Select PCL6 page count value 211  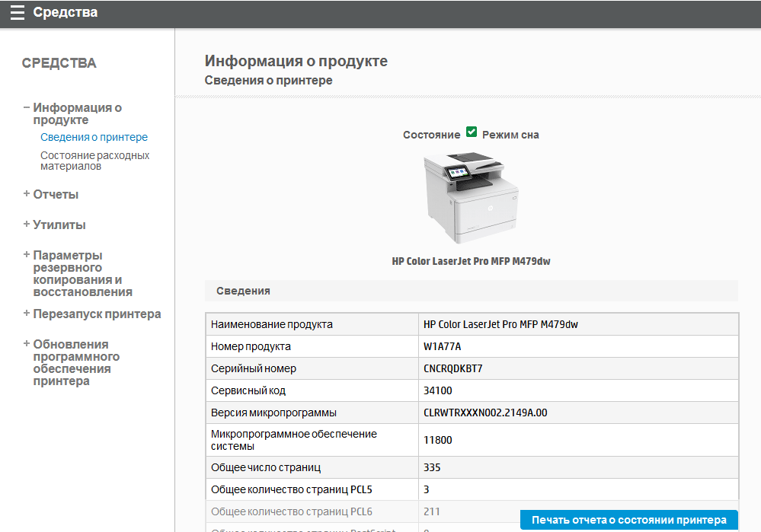coord(432,511)
